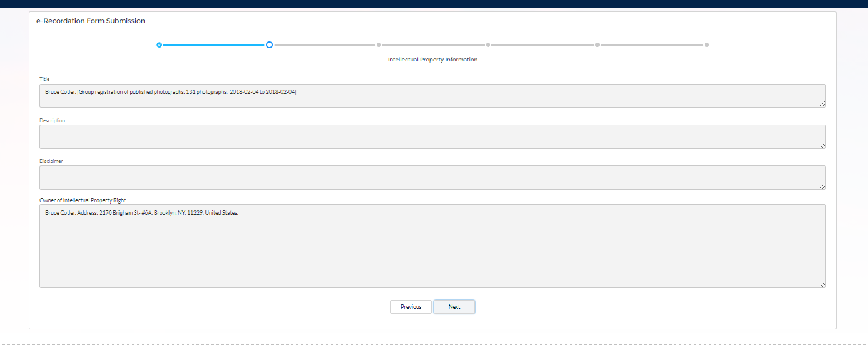Click the e-Recordation Form Submission heading
Image resolution: width=868 pixels, height=347 pixels.
pyautogui.click(x=91, y=21)
